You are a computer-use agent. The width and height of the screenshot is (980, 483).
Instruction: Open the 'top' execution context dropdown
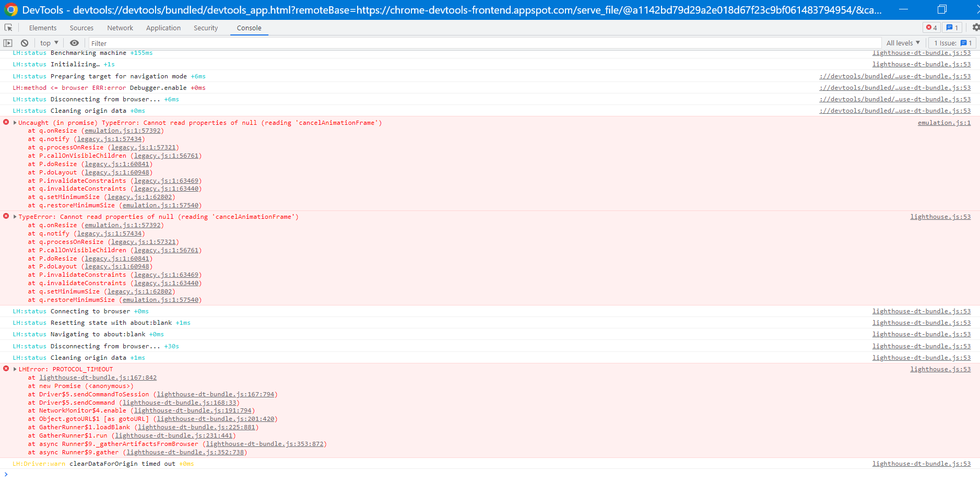48,42
